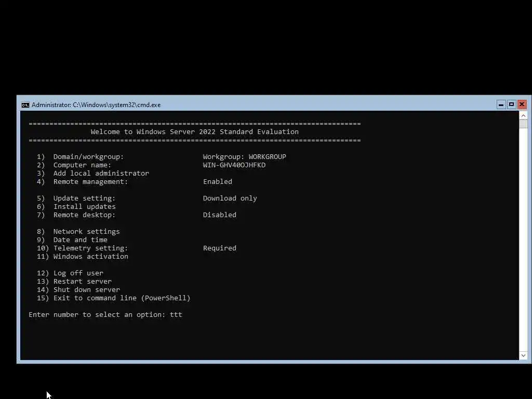Click the window title text 'Administrator: C:\Windows\system32\cmd.exe'
The height and width of the screenshot is (399, 532).
click(96, 105)
